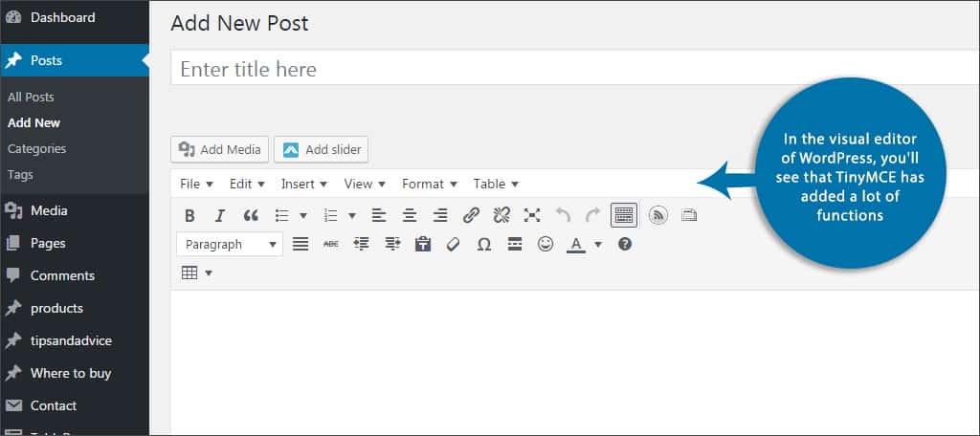This screenshot has width=980, height=436.
Task: Click the Add slider button
Action: 322,150
